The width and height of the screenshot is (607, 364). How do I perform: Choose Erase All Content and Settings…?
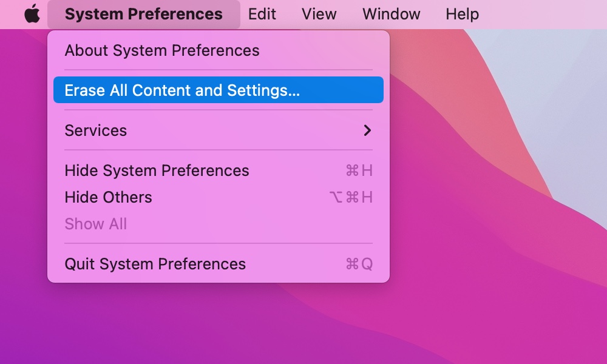(x=219, y=90)
